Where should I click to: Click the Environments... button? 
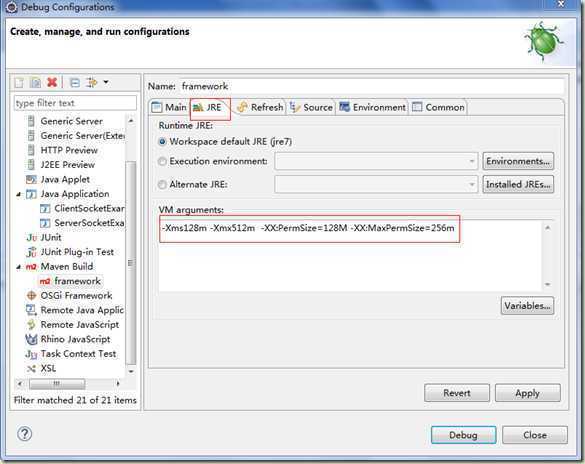point(518,162)
